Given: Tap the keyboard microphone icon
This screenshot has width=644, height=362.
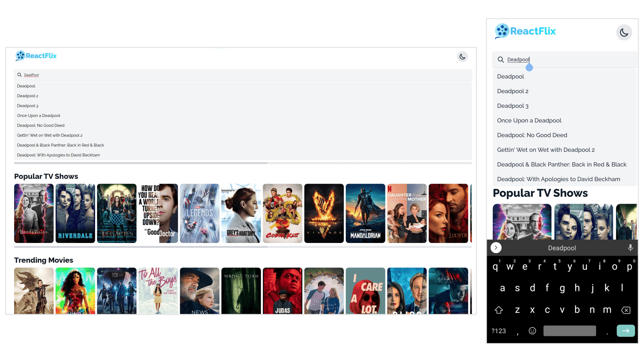Looking at the screenshot, I should [630, 248].
